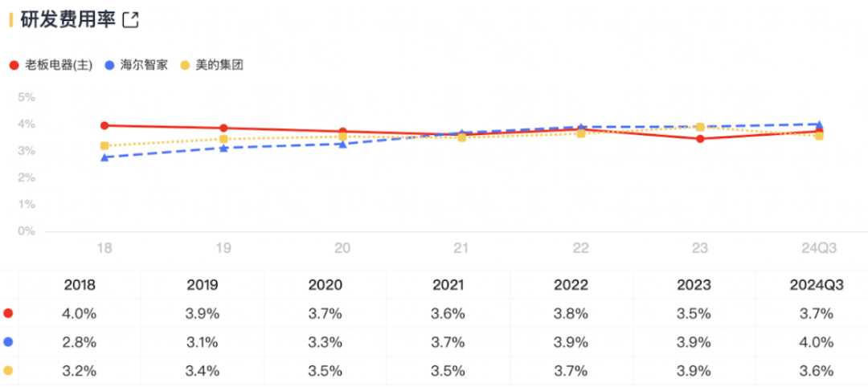
Task: Select the 2018 table column header
Action: [80, 284]
